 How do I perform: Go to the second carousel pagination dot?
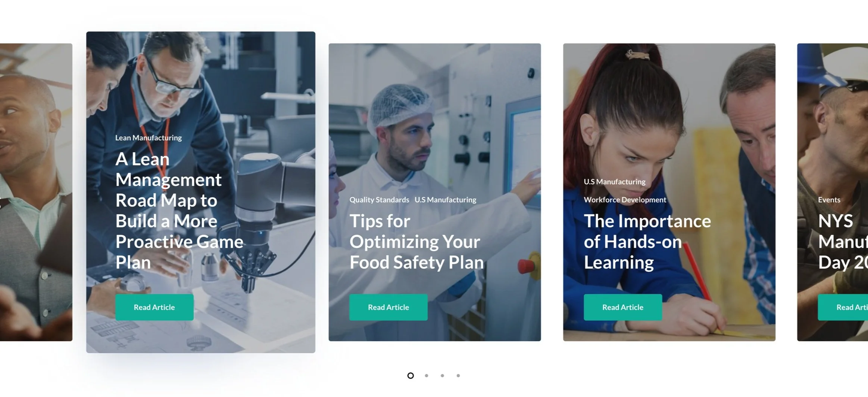click(x=427, y=375)
